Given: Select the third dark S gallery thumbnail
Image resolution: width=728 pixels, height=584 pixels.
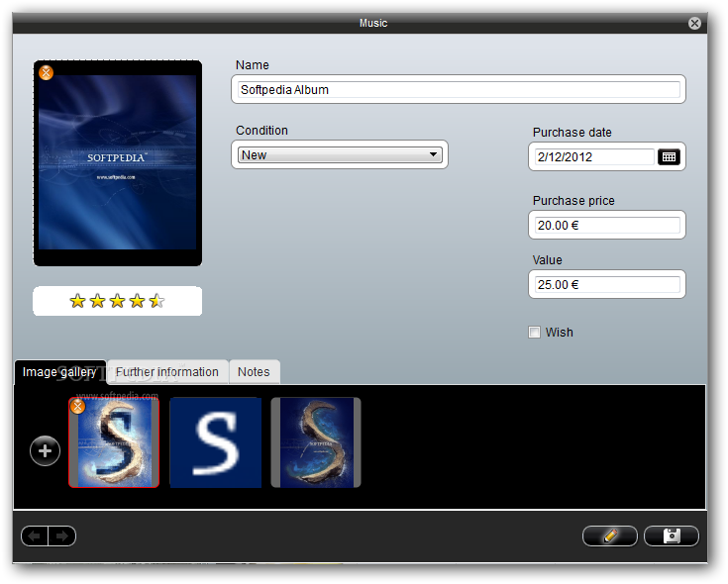Looking at the screenshot, I should pos(316,442).
